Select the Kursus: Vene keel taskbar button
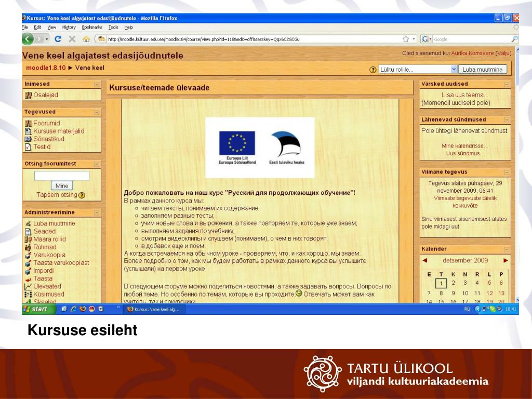532x399 pixels. 155,309
